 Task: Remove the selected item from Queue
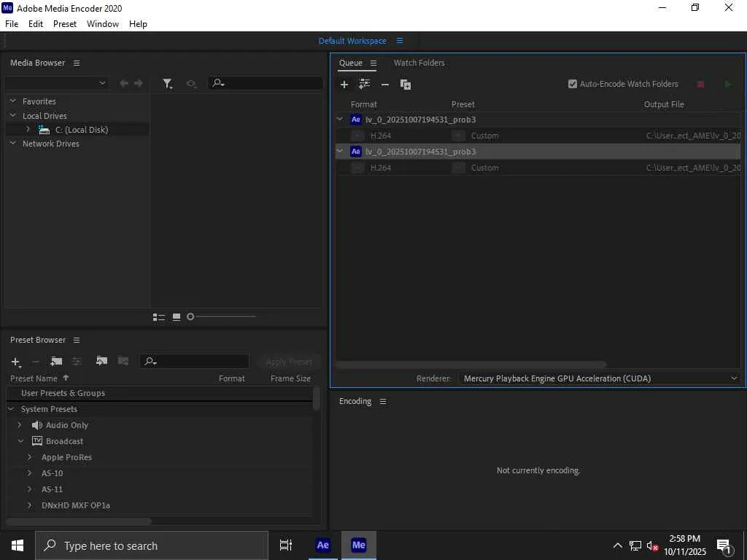click(385, 85)
